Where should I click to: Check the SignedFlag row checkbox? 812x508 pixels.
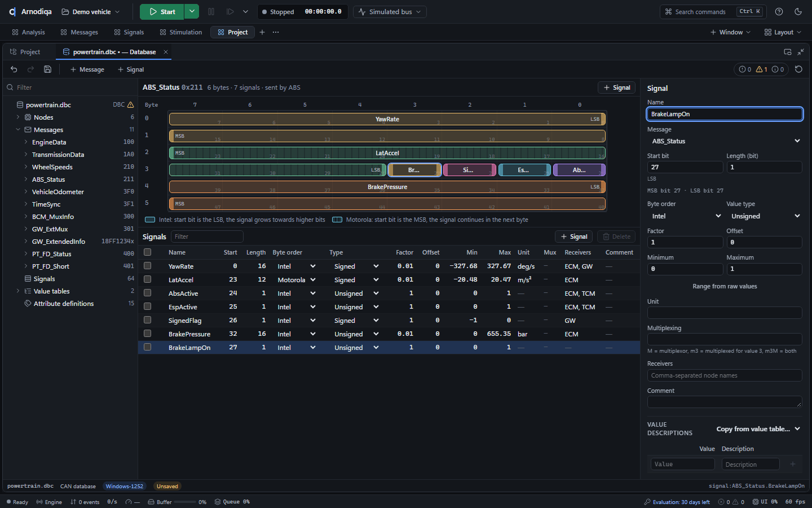(x=148, y=320)
